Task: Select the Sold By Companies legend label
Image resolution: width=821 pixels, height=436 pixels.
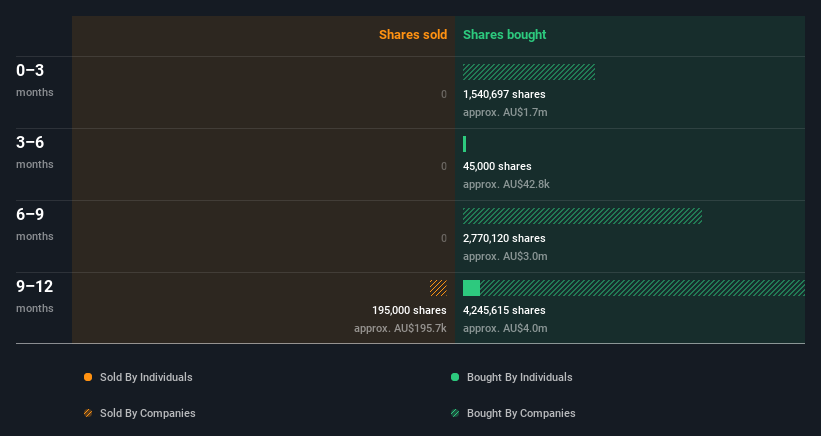Action: (x=148, y=413)
